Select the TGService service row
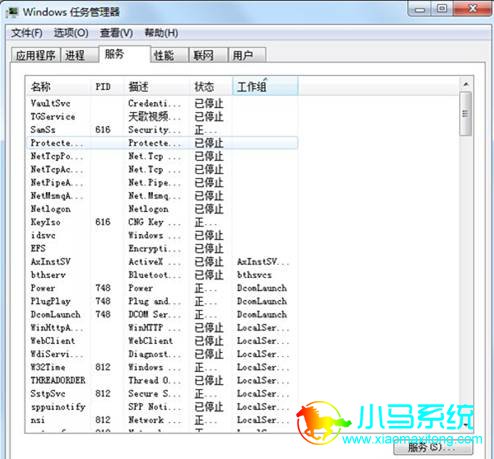The height and width of the screenshot is (459, 494). pos(162,117)
